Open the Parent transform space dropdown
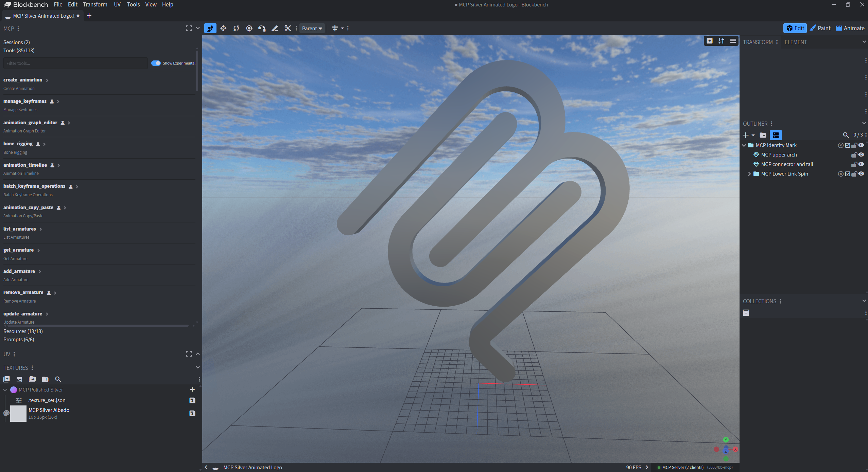868x472 pixels. coord(312,28)
